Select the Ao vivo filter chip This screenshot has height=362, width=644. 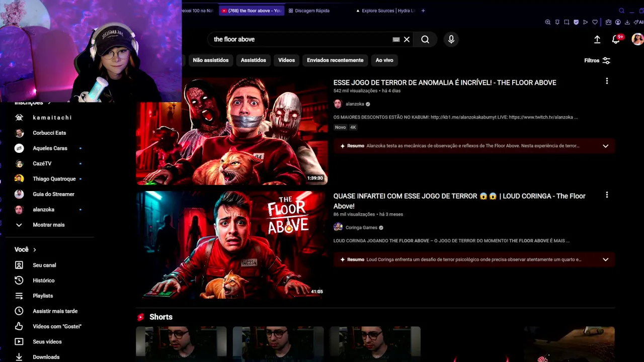(x=384, y=60)
